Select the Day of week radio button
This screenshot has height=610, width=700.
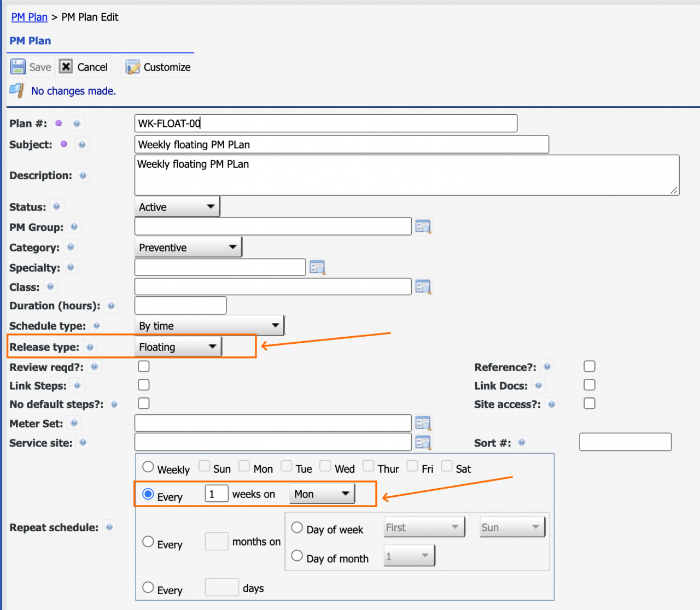click(x=297, y=527)
